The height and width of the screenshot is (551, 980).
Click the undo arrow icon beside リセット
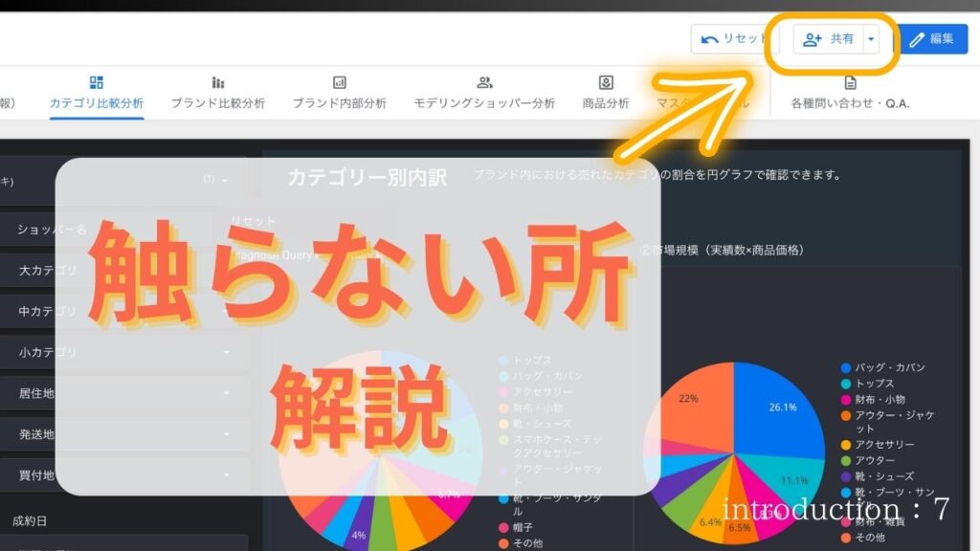[709, 39]
